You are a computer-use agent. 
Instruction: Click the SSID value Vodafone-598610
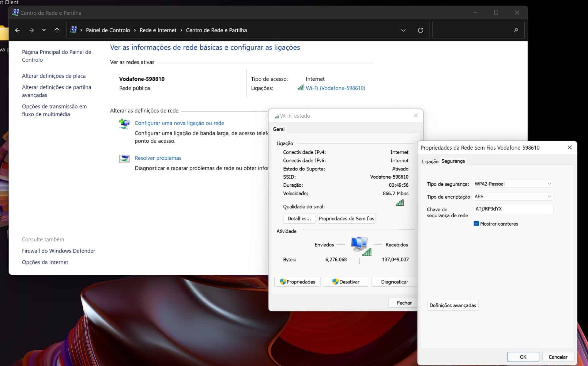tap(389, 177)
